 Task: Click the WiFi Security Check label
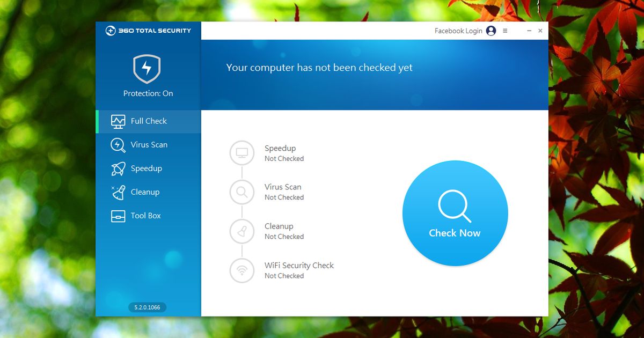299,266
